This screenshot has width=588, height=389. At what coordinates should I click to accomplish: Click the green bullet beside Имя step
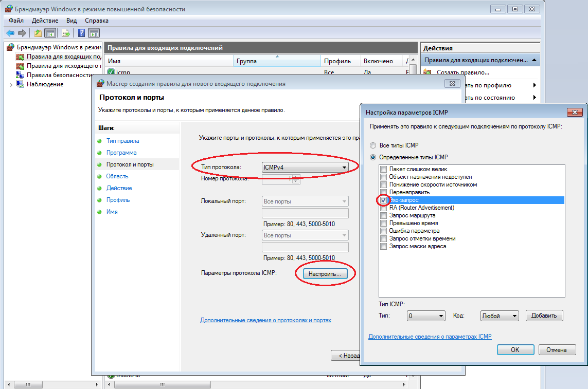click(99, 212)
